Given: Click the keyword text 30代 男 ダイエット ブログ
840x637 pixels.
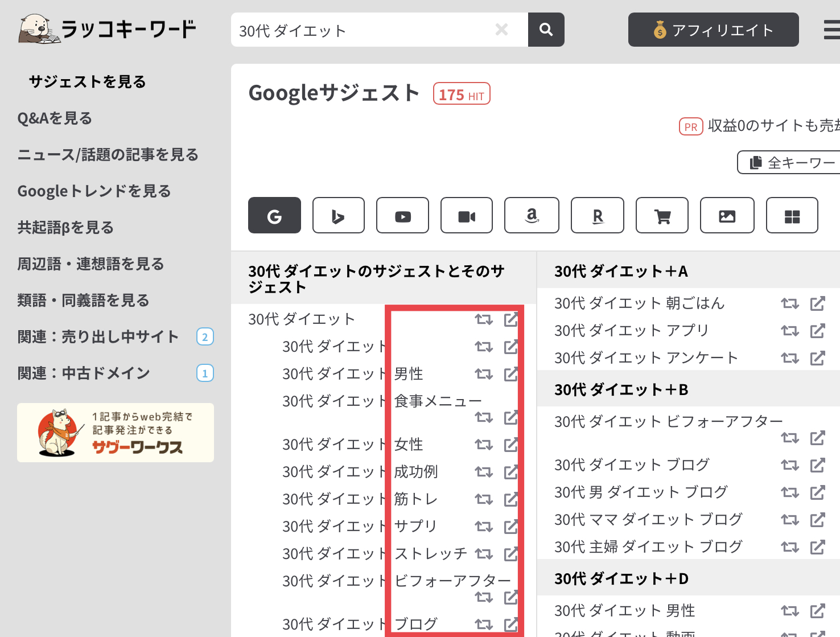Looking at the screenshot, I should pyautogui.click(x=641, y=492).
